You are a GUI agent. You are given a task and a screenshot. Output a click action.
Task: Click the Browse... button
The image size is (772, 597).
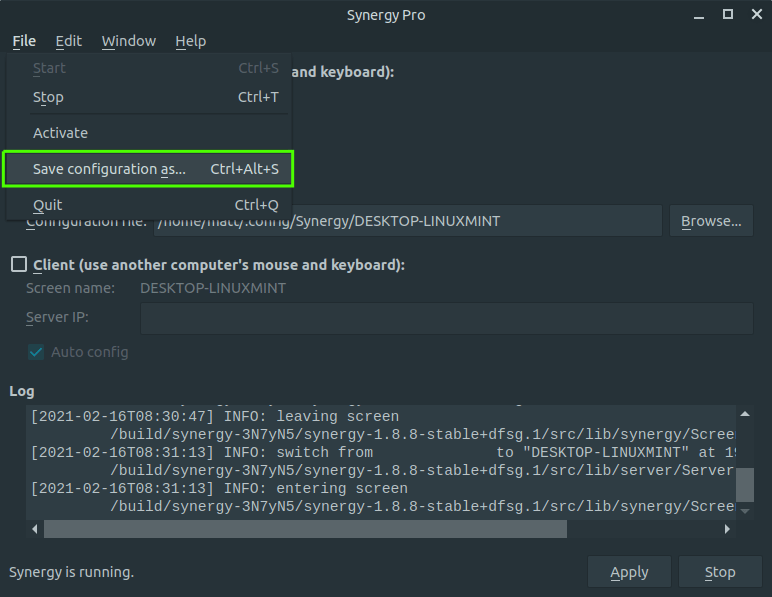[x=711, y=221]
